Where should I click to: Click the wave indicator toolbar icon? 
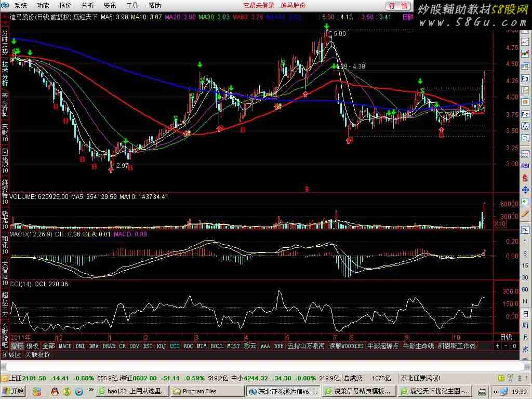[x=525, y=154]
